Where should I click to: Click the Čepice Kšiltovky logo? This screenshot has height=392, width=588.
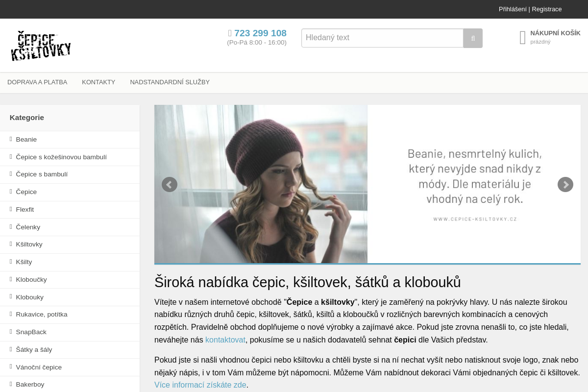tap(41, 46)
